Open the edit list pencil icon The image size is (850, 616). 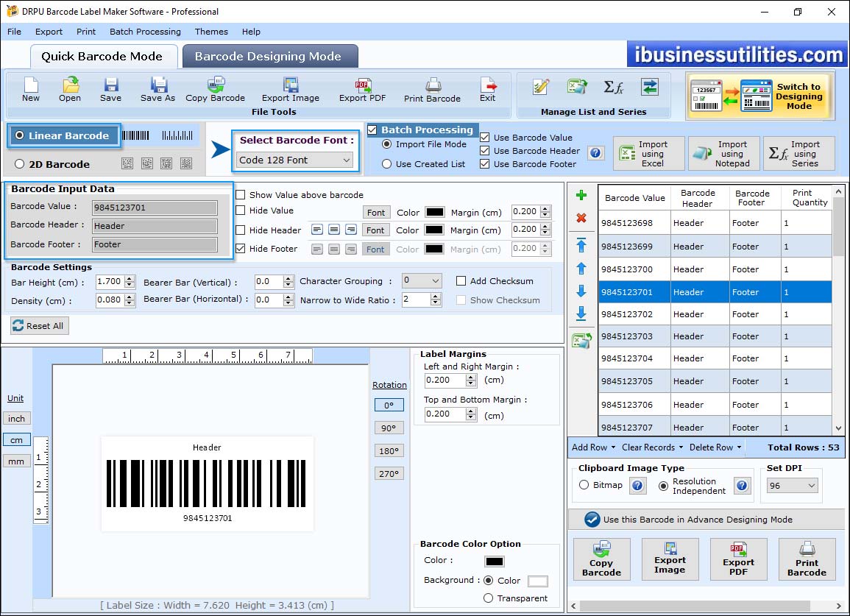[x=540, y=87]
